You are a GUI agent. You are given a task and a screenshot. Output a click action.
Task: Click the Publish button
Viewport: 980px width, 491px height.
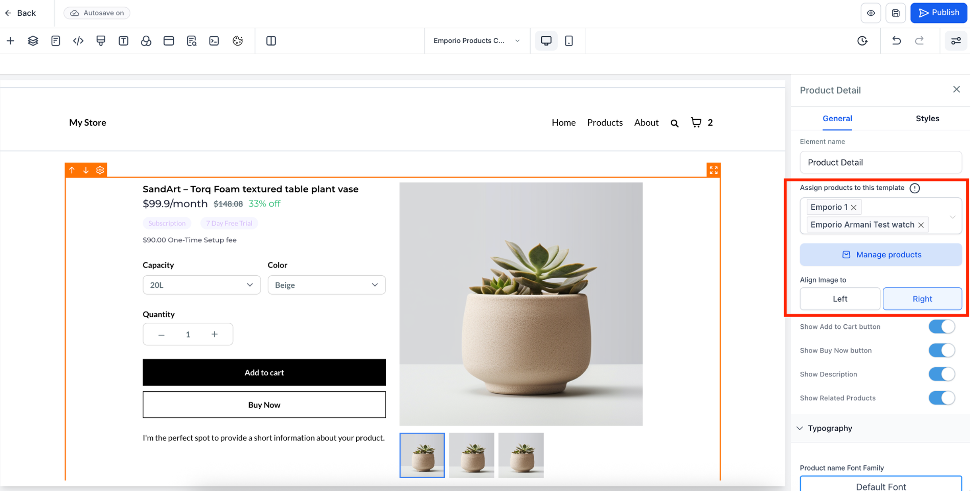[939, 13]
